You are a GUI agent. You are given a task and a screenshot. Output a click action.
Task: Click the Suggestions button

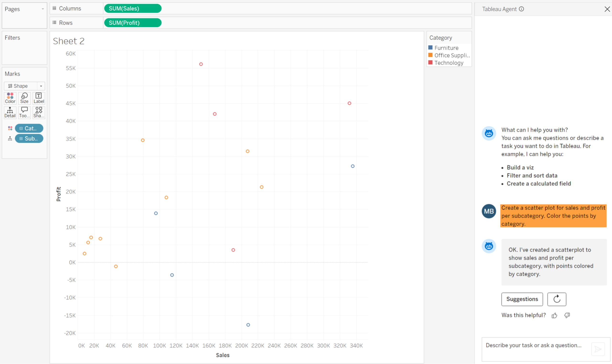click(522, 299)
